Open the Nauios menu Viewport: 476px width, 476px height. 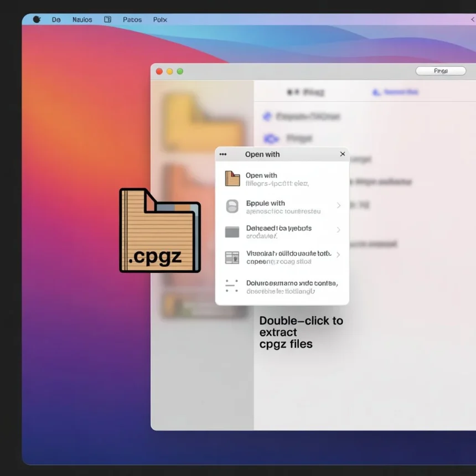coord(82,19)
